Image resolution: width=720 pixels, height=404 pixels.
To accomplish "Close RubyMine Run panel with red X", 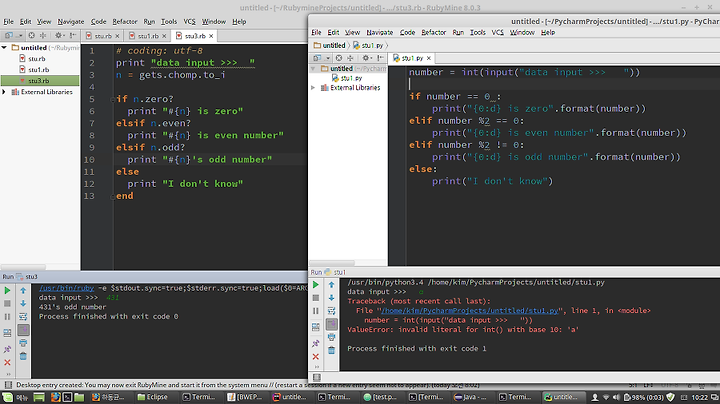I will coord(7,363).
